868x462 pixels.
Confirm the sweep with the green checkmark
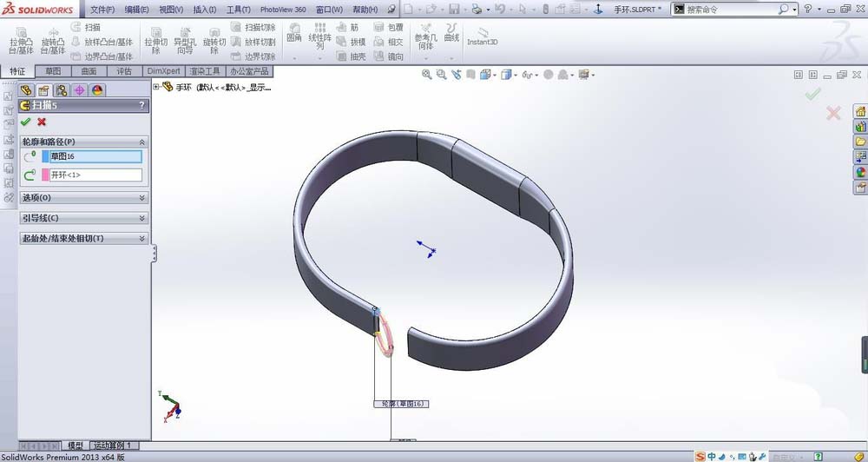point(25,122)
